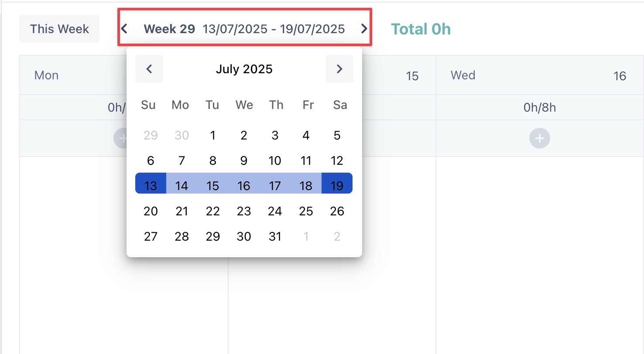Click the Wed 16 column header

[539, 75]
